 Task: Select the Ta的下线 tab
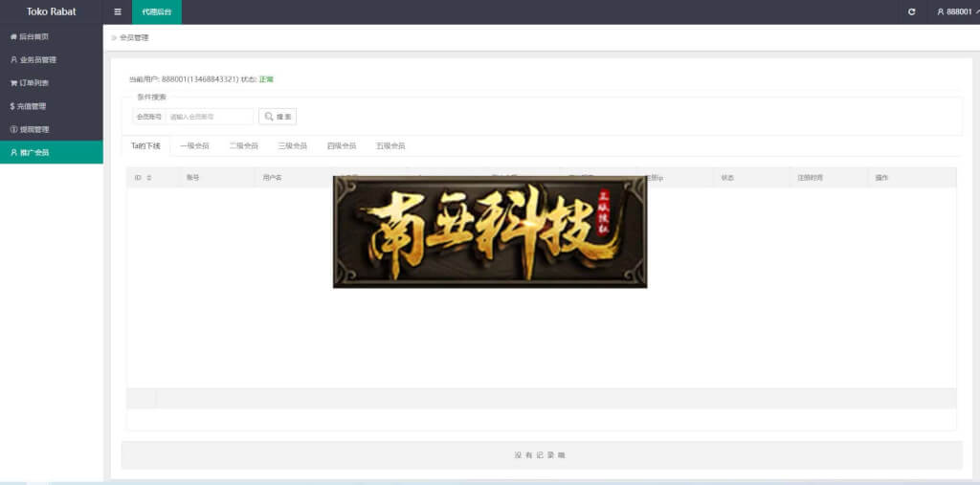tap(145, 145)
